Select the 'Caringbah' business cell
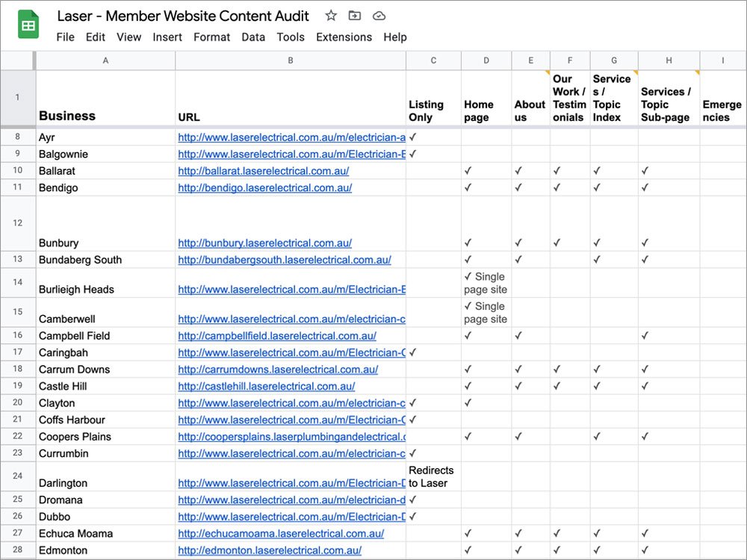Screen dimensions: 747x560 pyautogui.click(x=106, y=353)
